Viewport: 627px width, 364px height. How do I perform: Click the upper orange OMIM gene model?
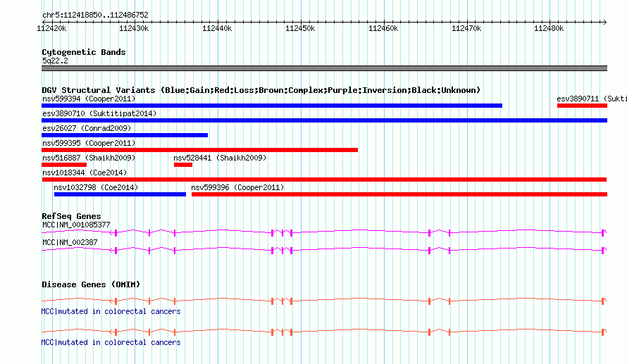tap(324, 301)
